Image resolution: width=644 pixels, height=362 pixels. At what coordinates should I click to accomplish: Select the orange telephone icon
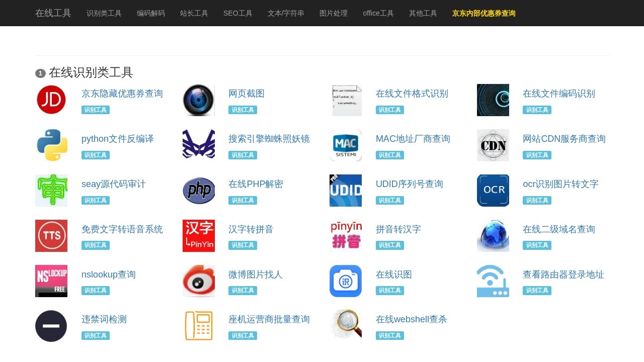198,326
